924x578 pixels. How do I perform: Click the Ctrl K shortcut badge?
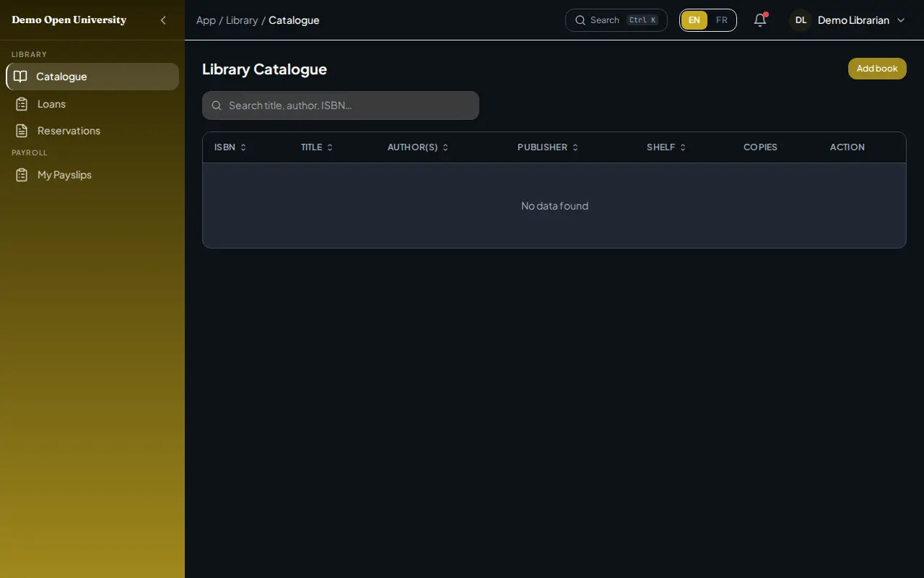click(x=642, y=20)
